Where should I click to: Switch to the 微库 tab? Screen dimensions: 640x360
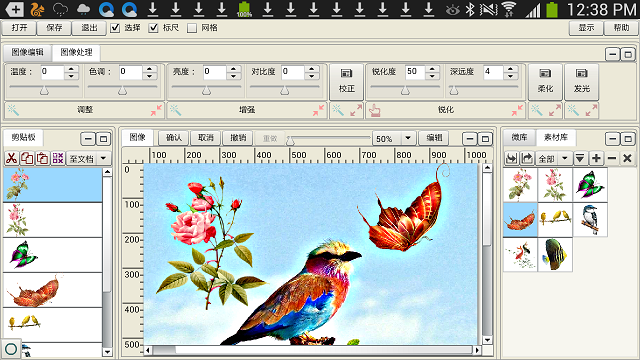pos(519,137)
